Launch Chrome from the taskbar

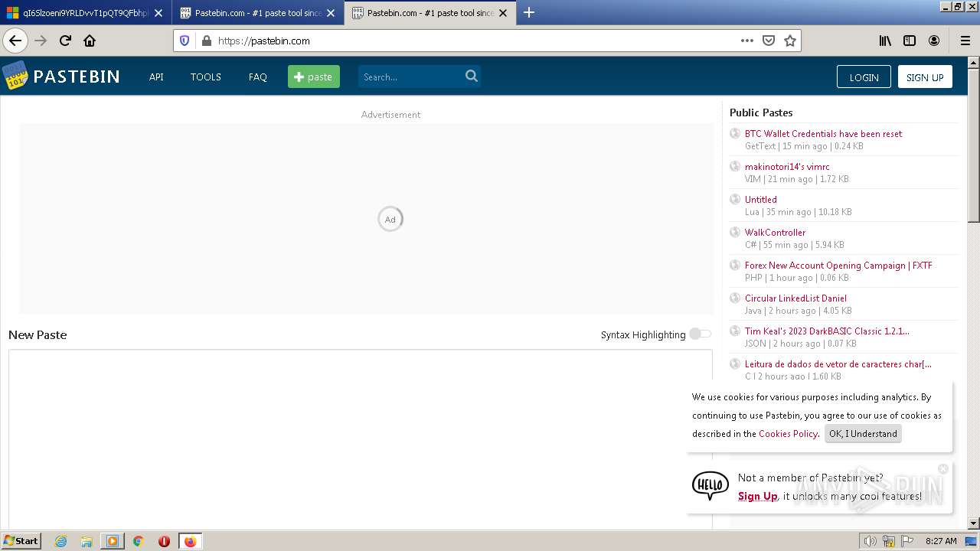[x=138, y=541]
